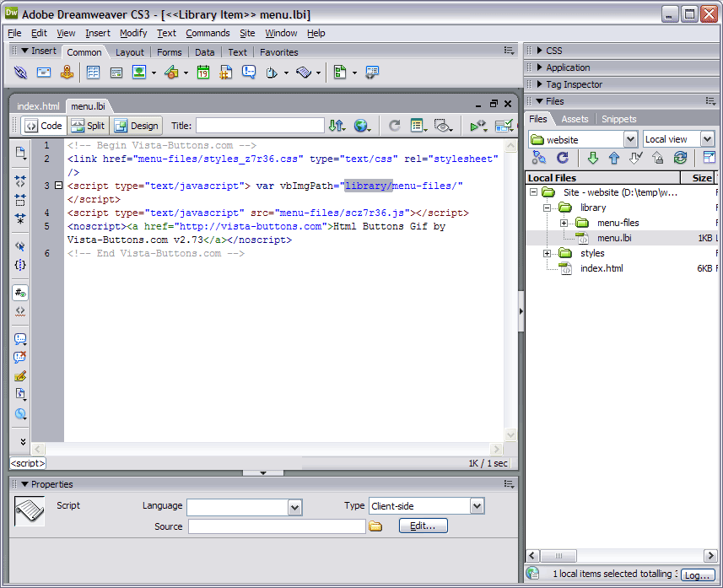Screen dimensions: 723x588
Task: Expand the Application panel
Action: tap(540, 67)
